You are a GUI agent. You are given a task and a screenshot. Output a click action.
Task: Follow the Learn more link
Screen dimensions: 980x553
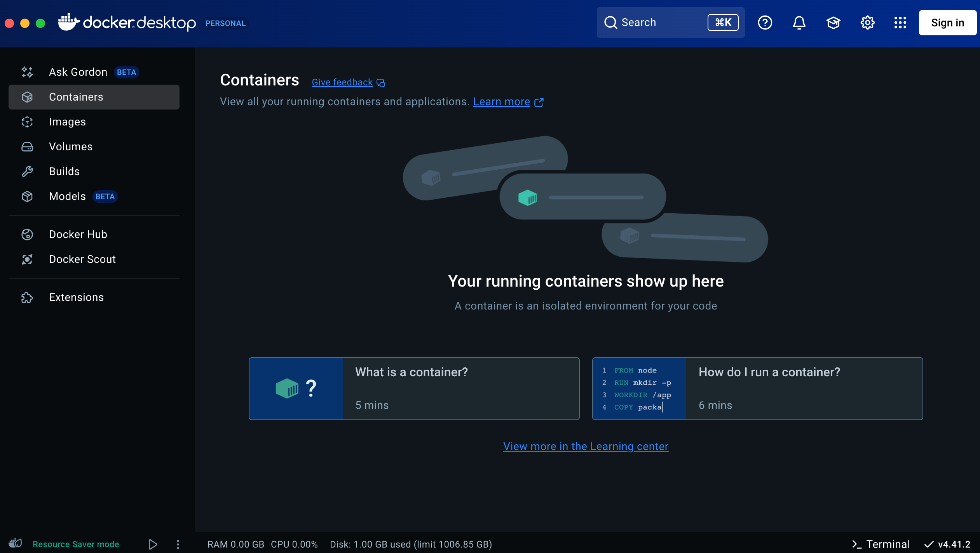pyautogui.click(x=501, y=102)
